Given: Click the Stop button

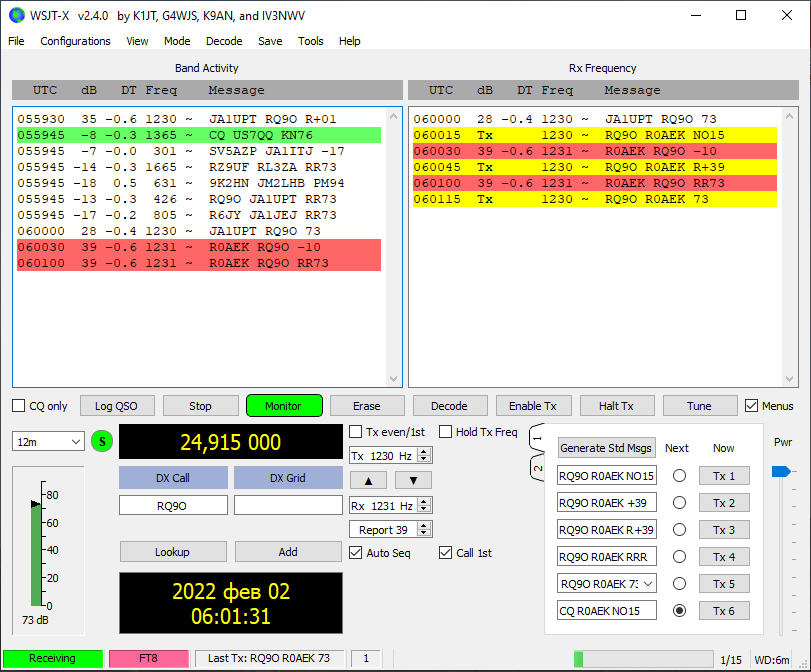Looking at the screenshot, I should point(200,406).
